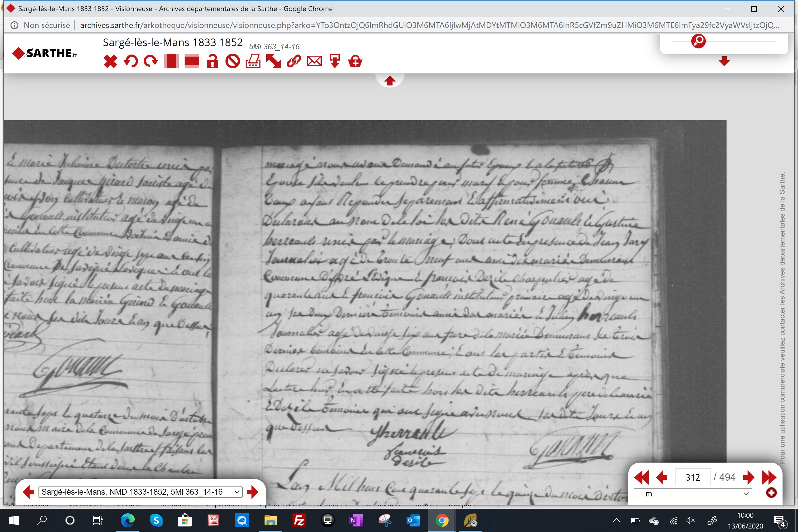The image size is (798, 532).
Task: Open the 'm' selection dropdown
Action: coord(693,494)
